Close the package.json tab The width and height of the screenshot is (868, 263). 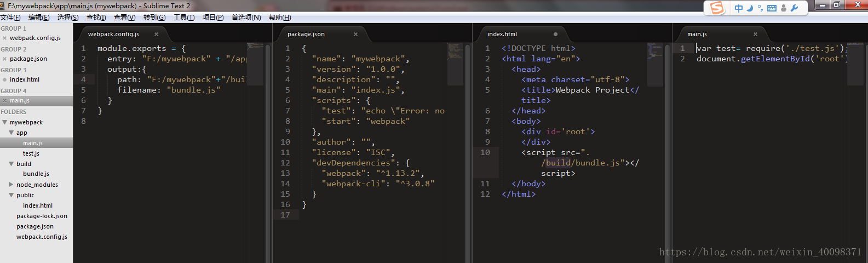tap(355, 34)
